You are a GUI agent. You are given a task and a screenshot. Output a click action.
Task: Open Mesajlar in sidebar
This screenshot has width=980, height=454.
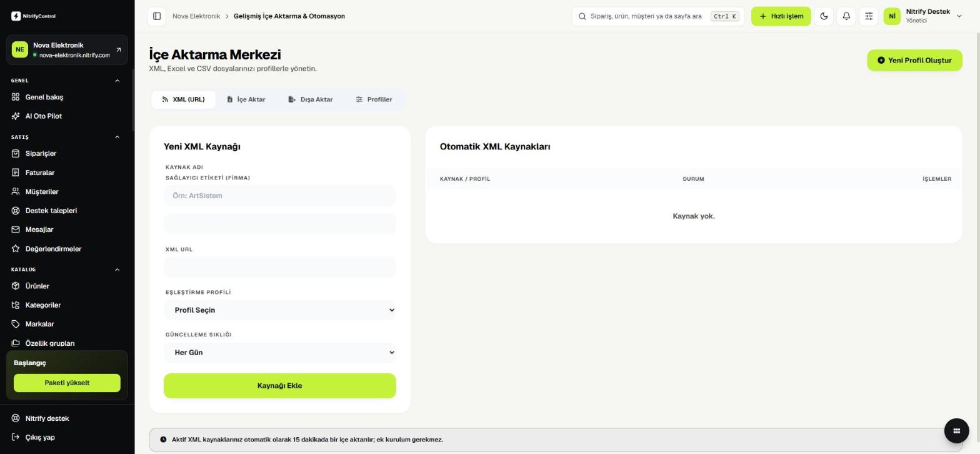click(x=67, y=230)
